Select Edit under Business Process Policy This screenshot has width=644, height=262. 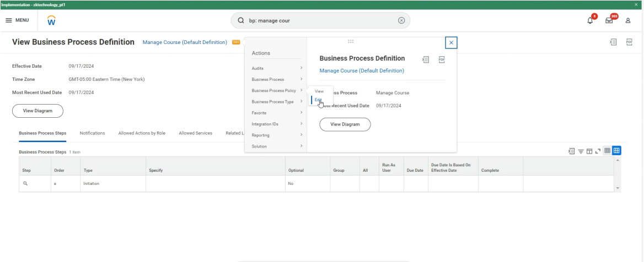[x=319, y=100]
